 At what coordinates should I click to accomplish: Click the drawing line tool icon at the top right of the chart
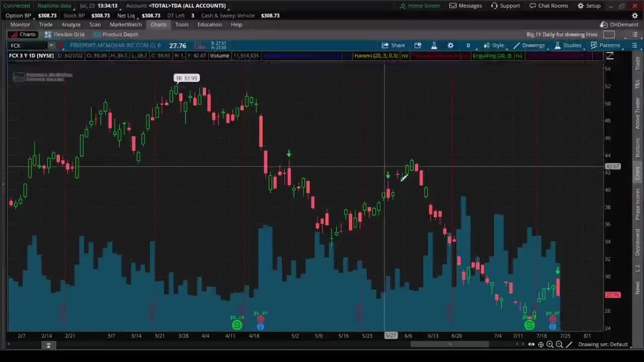pos(610,55)
